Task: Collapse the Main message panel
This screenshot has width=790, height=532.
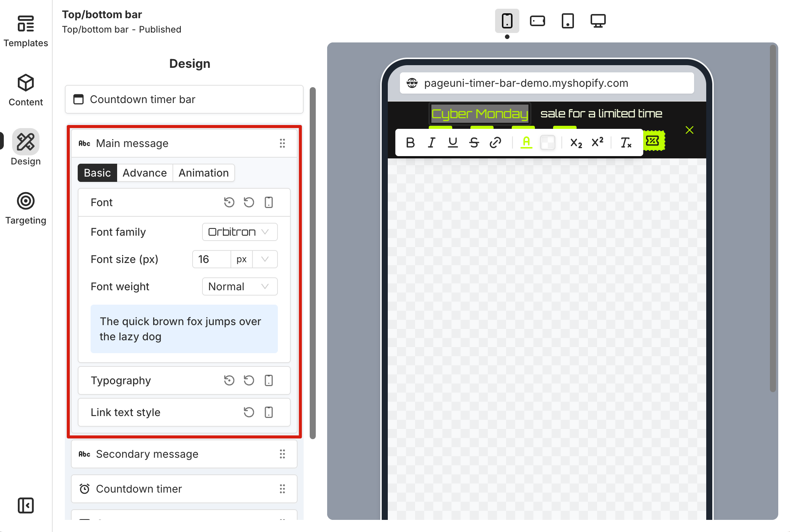Action: click(x=184, y=143)
